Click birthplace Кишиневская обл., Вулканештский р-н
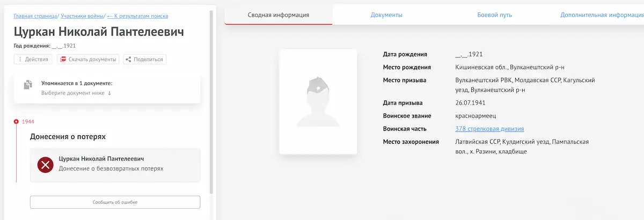The image size is (644, 220). coord(510,67)
